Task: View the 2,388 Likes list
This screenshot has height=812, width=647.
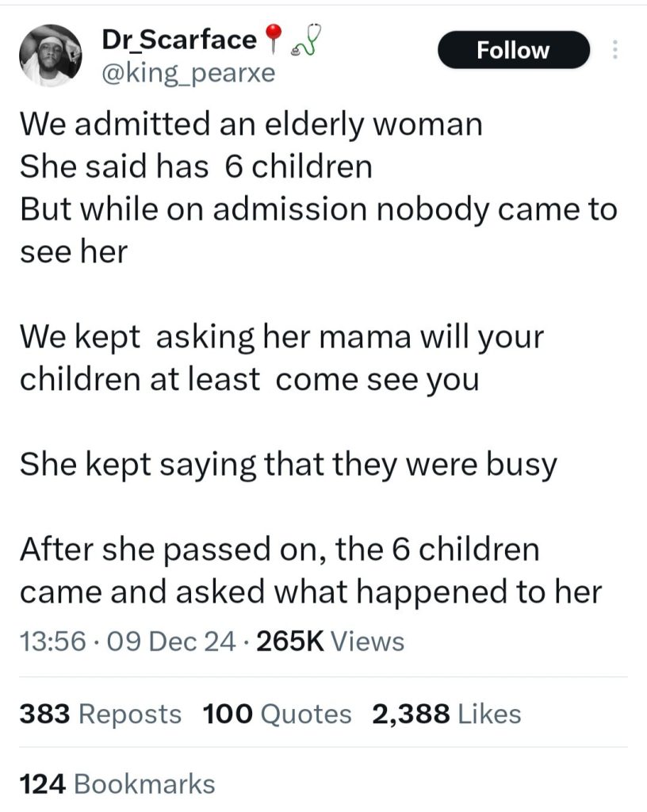Action: pos(446,714)
